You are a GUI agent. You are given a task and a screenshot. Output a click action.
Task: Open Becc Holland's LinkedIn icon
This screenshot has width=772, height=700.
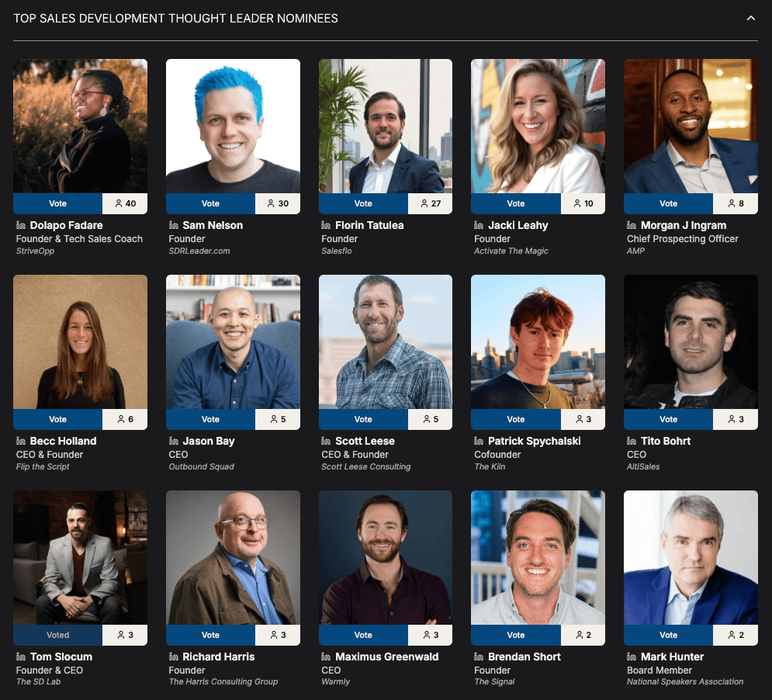(x=21, y=441)
